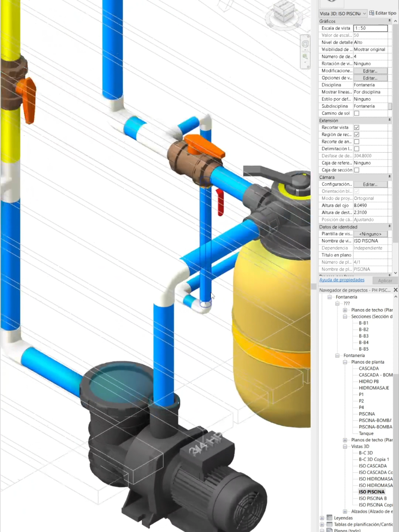Uncheck the Recortar vista checkbox

(x=357, y=127)
